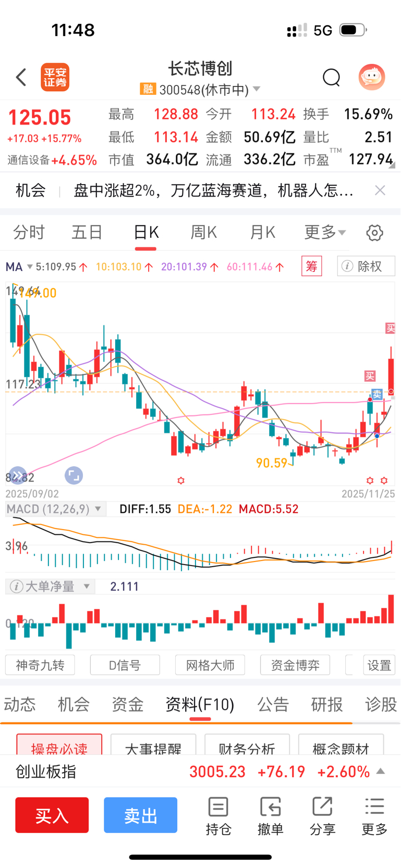This screenshot has height=868, width=401.
Task: Tap the double-arrow scroll chart icon
Action: point(17,475)
